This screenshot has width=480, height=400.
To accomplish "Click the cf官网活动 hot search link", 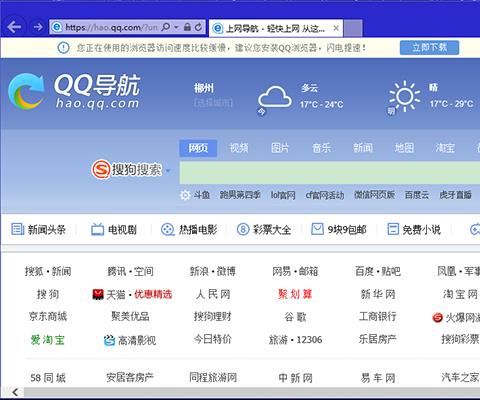I will coord(325,195).
